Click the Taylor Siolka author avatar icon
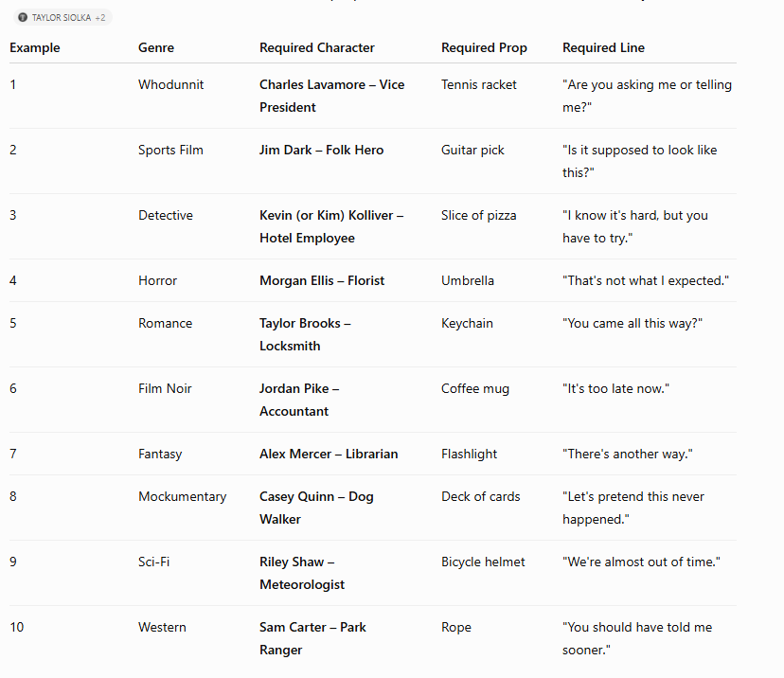The image size is (784, 678). coord(23,17)
